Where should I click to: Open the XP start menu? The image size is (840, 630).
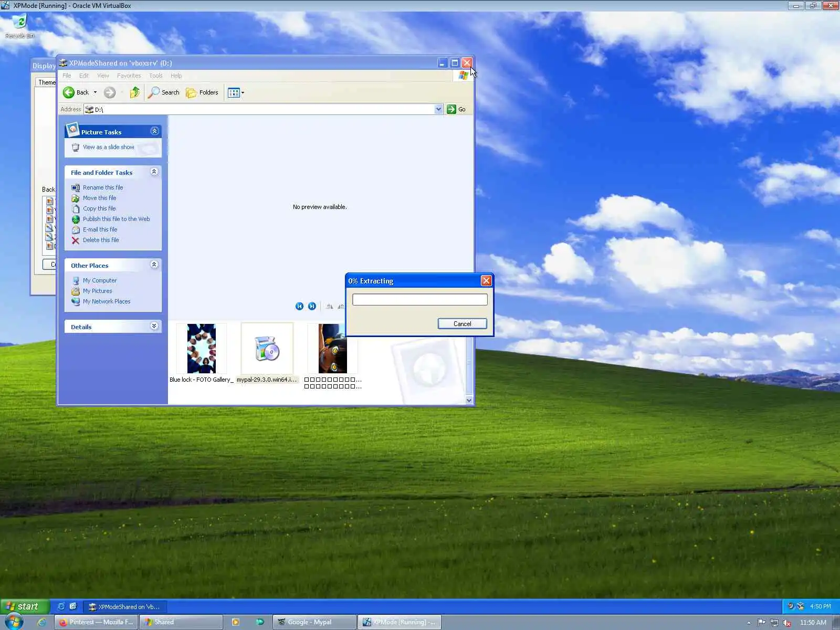click(25, 606)
